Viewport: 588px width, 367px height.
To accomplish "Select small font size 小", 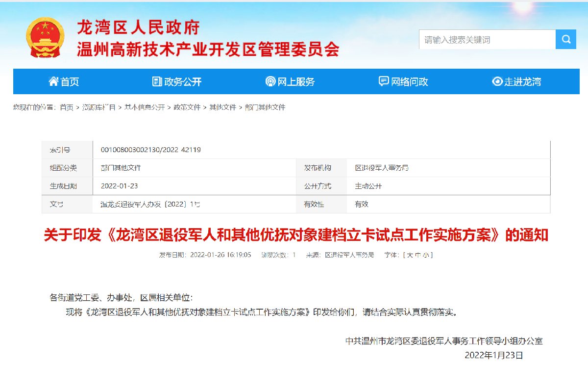I will point(426,255).
